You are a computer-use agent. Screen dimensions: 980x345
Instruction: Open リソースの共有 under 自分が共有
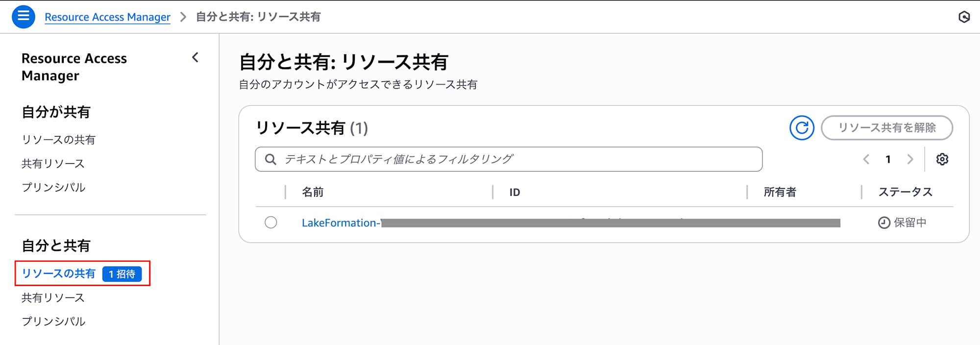click(x=58, y=140)
